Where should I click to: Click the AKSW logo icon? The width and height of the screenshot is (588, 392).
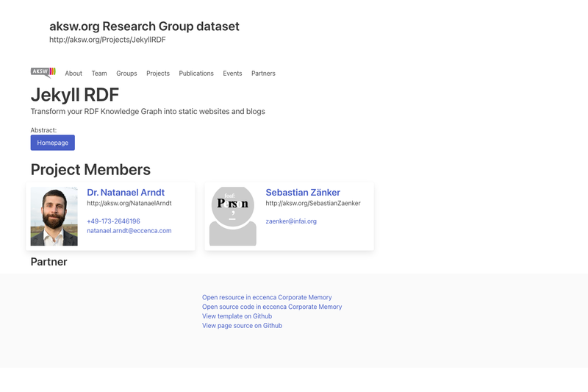[x=43, y=73]
